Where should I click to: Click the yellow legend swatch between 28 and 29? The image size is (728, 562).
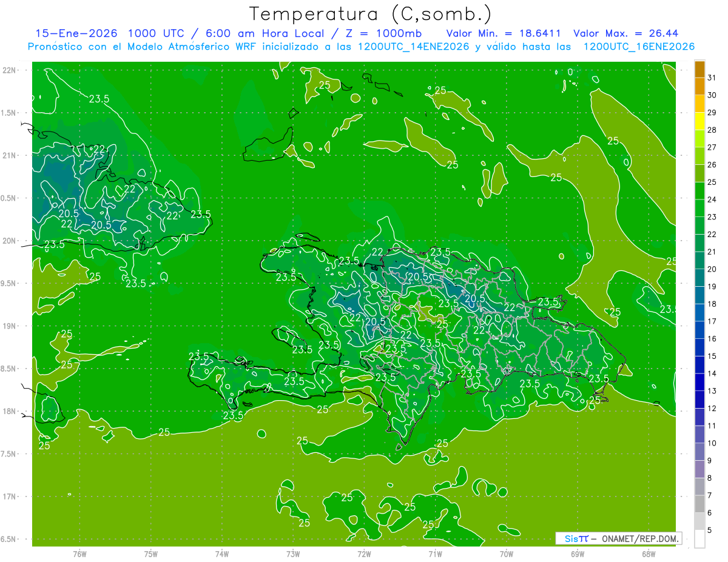pos(699,121)
